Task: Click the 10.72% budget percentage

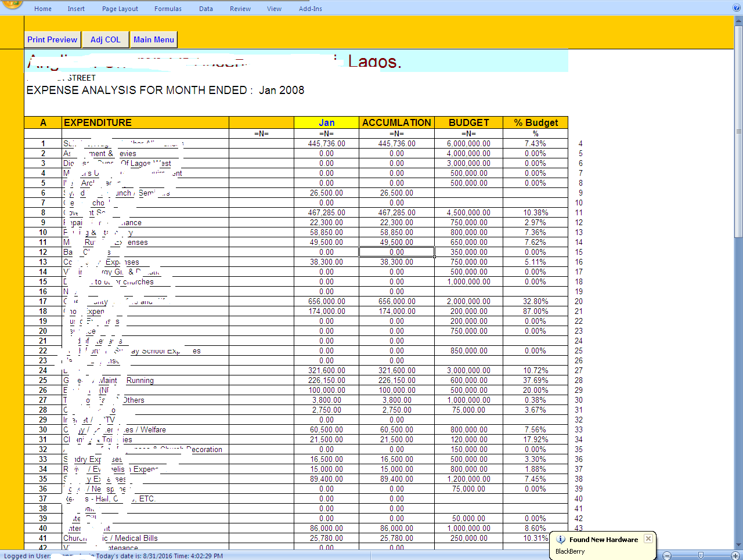Action: pos(535,370)
